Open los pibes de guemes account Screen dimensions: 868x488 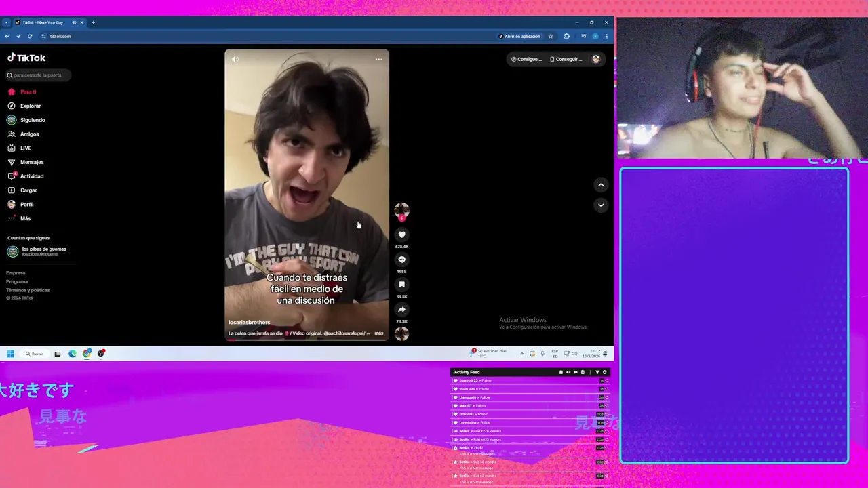[37, 251]
